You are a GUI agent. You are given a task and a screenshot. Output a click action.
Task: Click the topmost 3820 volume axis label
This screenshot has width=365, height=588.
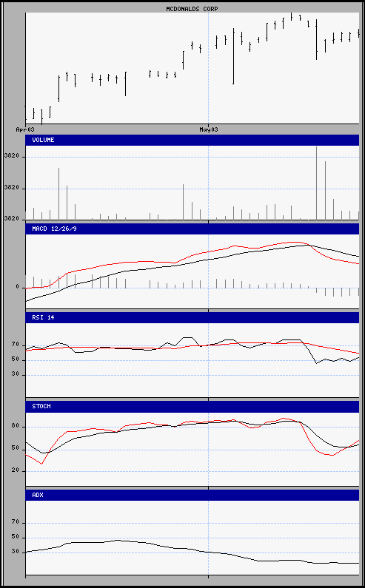point(11,157)
